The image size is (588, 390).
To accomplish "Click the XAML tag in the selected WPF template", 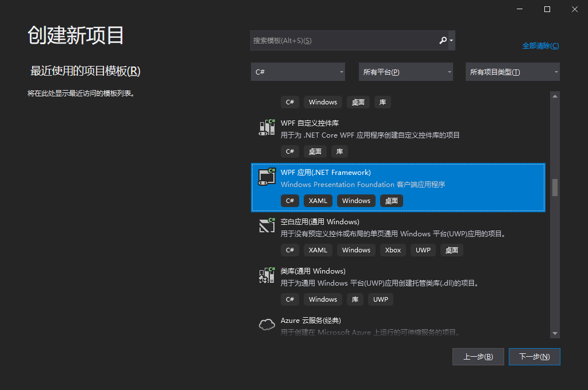I will (318, 201).
